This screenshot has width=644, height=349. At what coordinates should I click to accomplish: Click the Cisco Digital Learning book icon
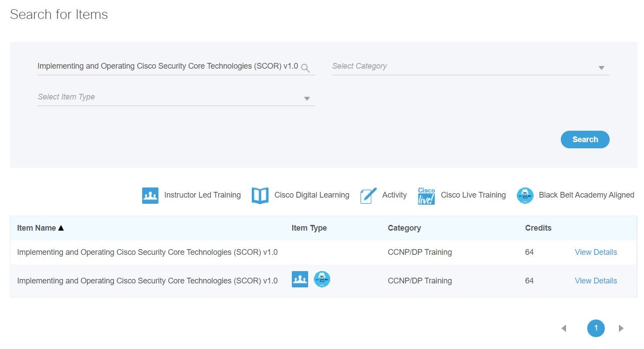pos(260,195)
